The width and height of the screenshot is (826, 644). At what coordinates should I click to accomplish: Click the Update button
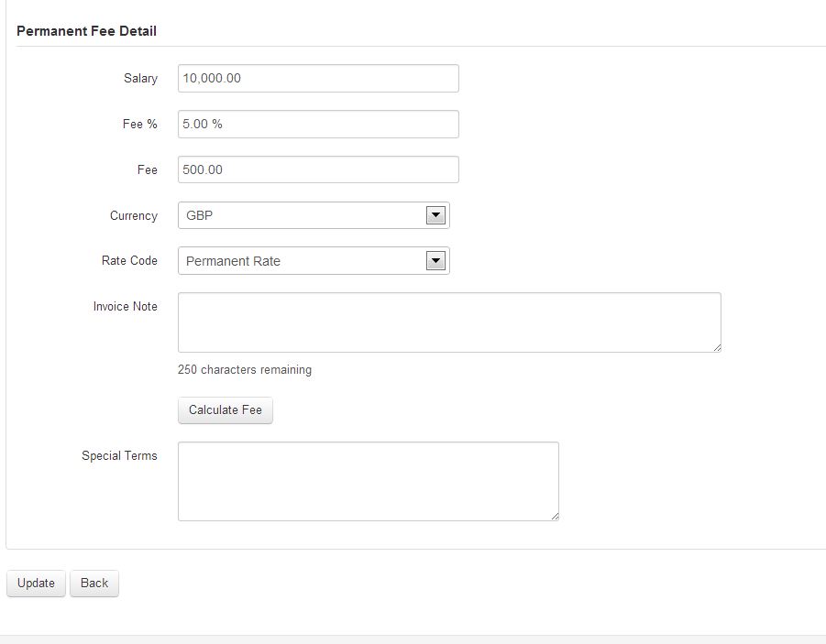(36, 584)
